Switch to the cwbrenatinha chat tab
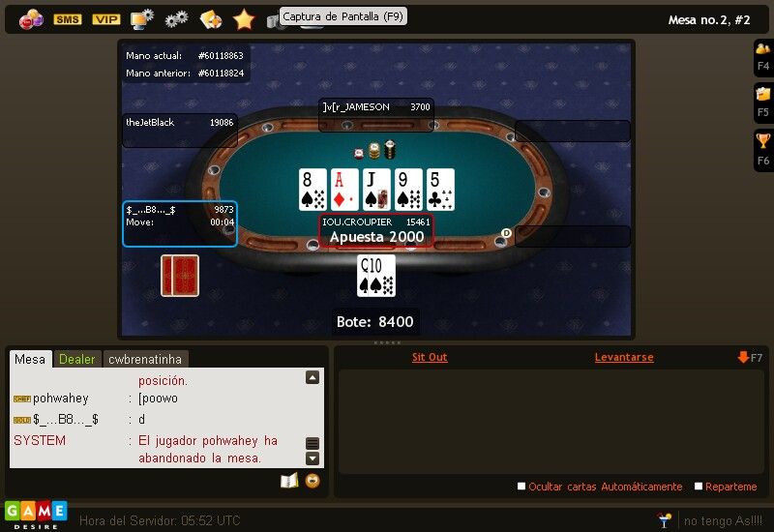 tap(145, 359)
